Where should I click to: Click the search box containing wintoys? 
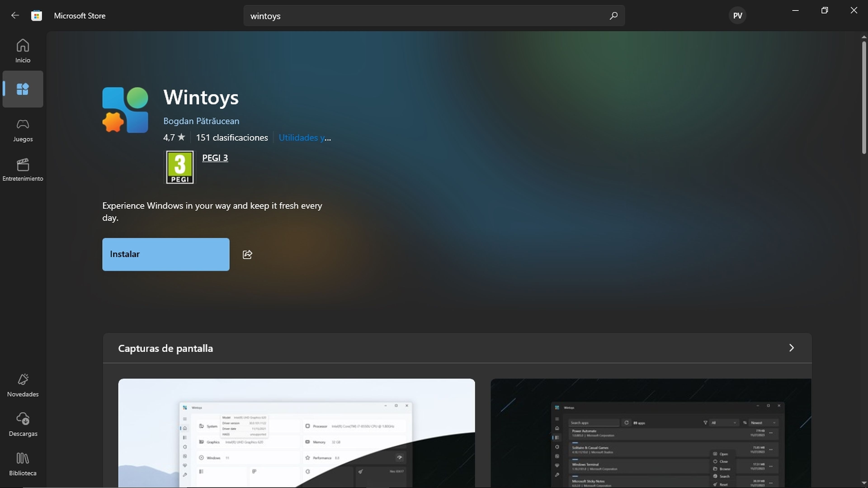(434, 16)
